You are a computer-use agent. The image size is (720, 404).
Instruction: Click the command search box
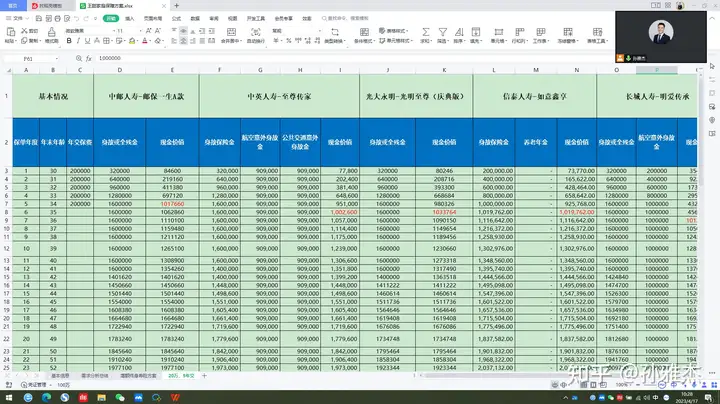pyautogui.click(x=345, y=18)
